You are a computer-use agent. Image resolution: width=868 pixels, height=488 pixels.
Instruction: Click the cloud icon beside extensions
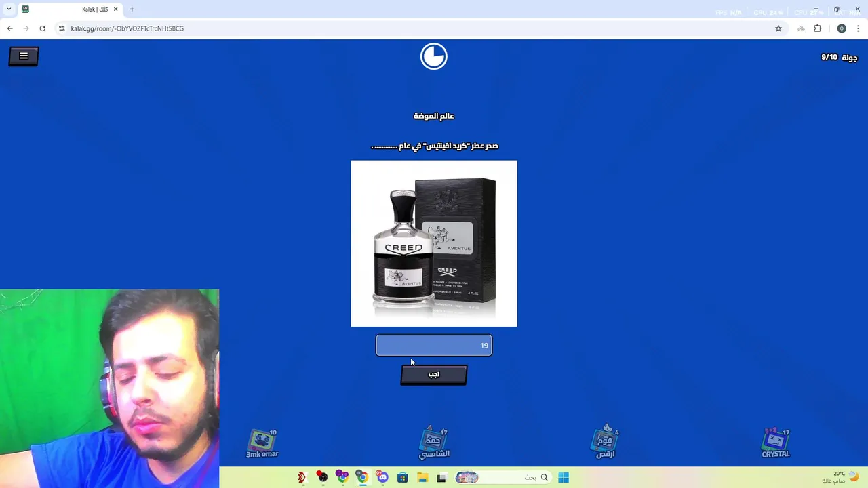click(801, 28)
